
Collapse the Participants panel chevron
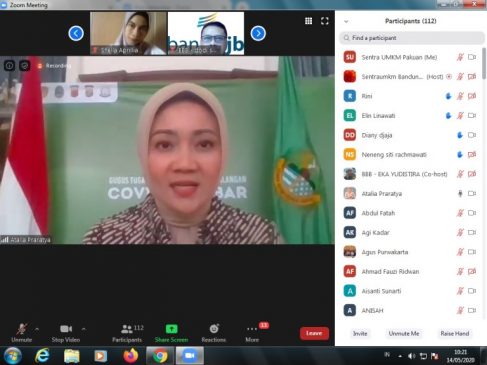(346, 21)
